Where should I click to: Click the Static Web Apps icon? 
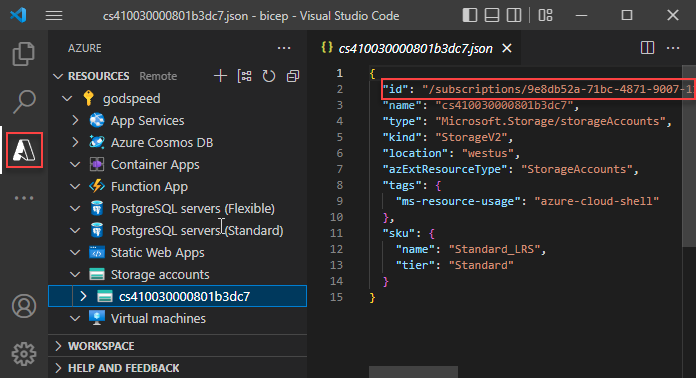tap(97, 252)
